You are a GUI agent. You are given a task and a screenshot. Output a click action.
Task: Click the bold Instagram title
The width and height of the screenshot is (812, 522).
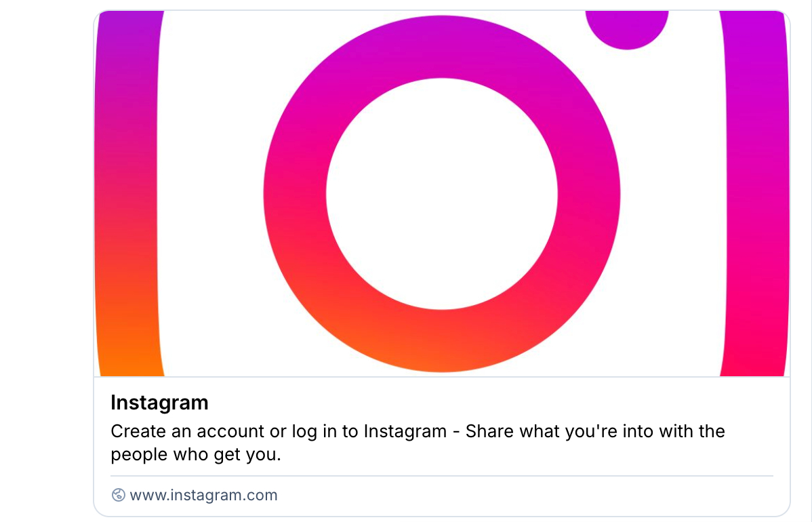(159, 403)
